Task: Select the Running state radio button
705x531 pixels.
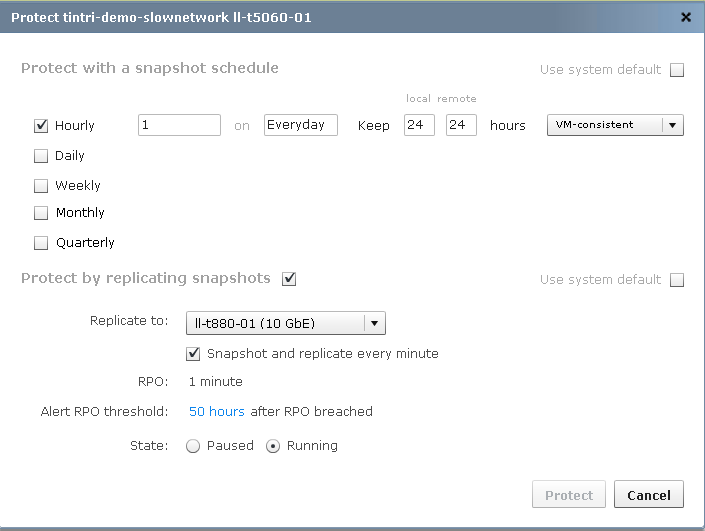Action: coord(273,446)
